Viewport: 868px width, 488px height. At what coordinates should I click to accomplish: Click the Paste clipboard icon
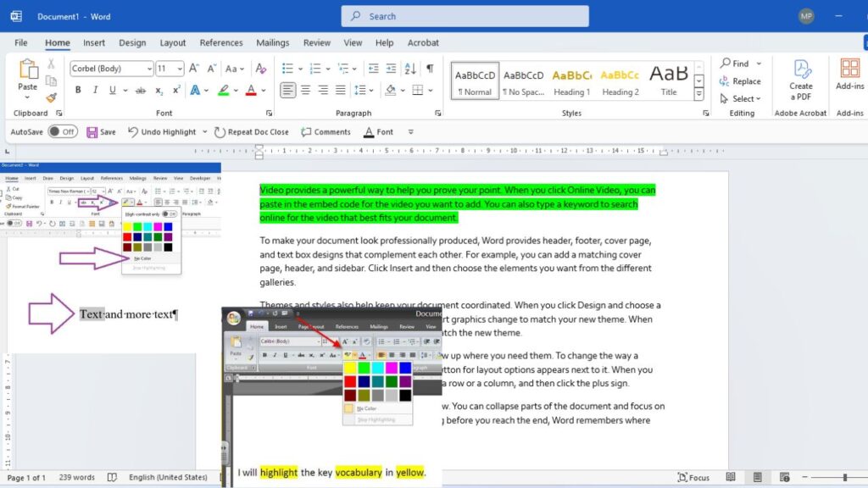point(28,69)
